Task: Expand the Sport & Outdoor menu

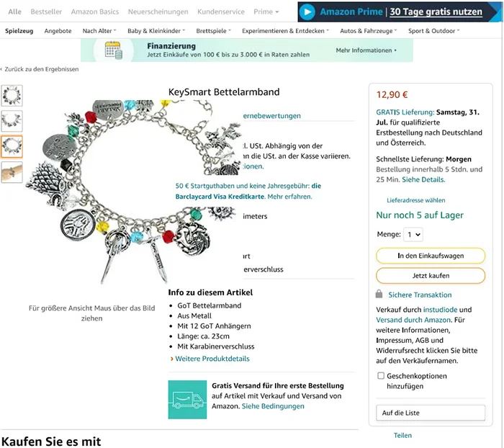Action: (434, 31)
